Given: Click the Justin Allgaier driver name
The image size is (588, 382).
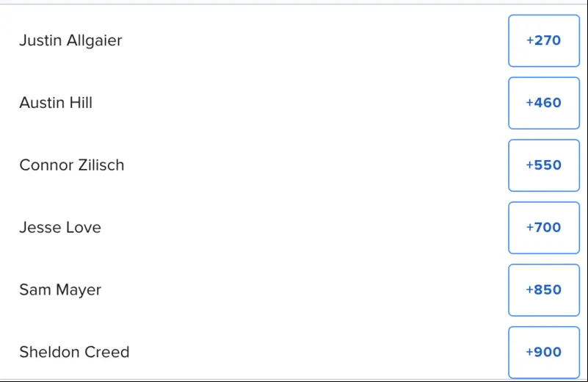Looking at the screenshot, I should (x=70, y=40).
